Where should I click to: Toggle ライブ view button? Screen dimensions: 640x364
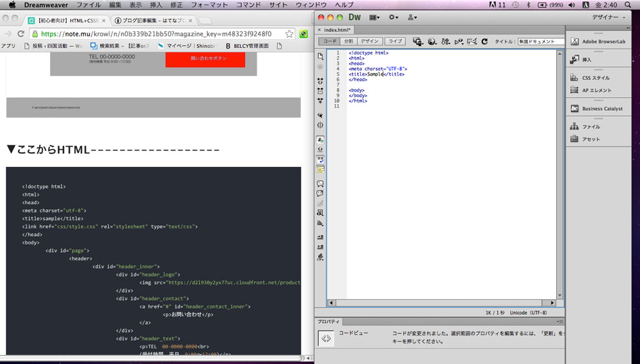395,41
